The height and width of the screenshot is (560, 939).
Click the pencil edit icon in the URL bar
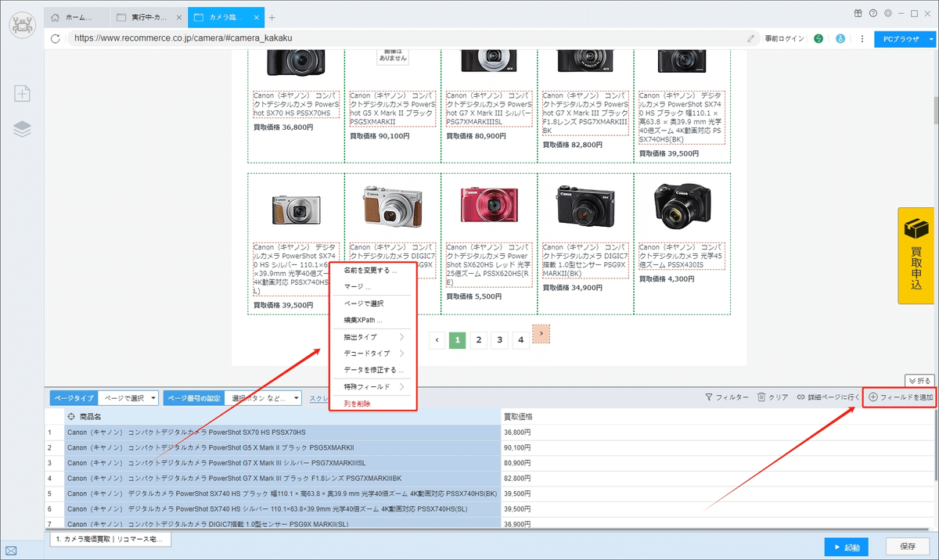pos(751,38)
